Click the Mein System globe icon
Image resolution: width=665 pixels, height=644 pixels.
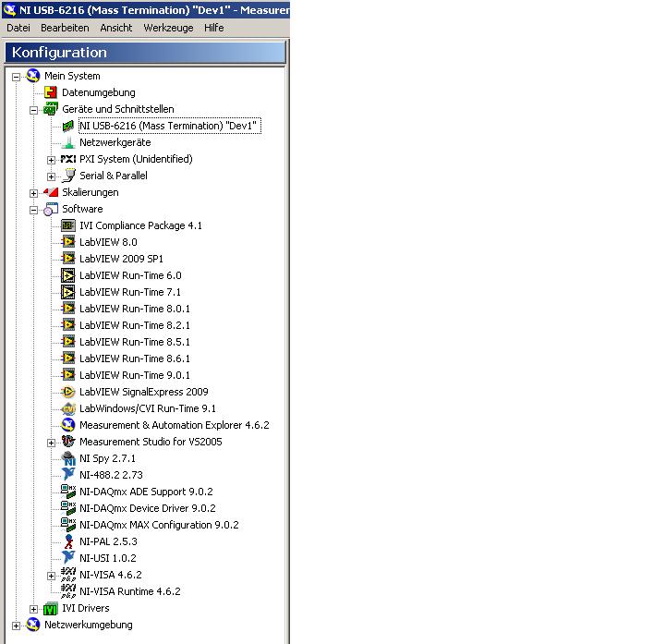click(33, 76)
